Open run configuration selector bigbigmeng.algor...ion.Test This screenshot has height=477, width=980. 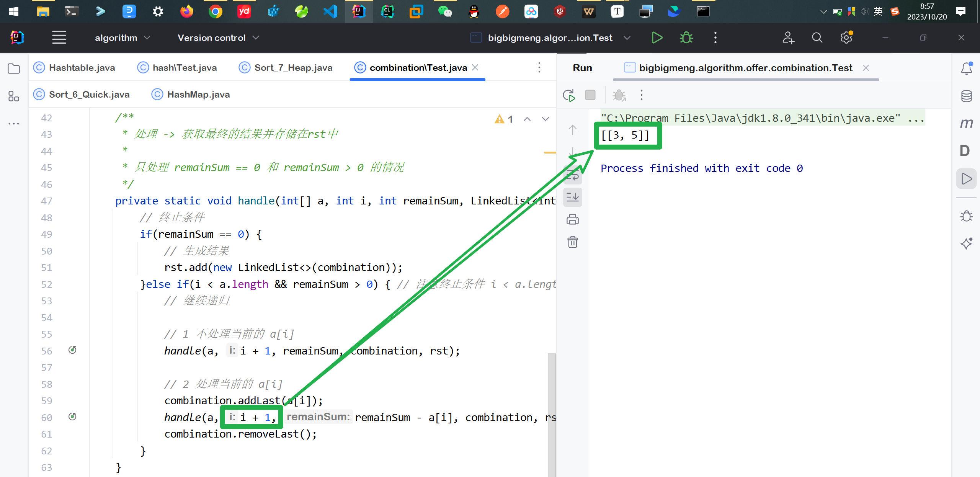[550, 38]
